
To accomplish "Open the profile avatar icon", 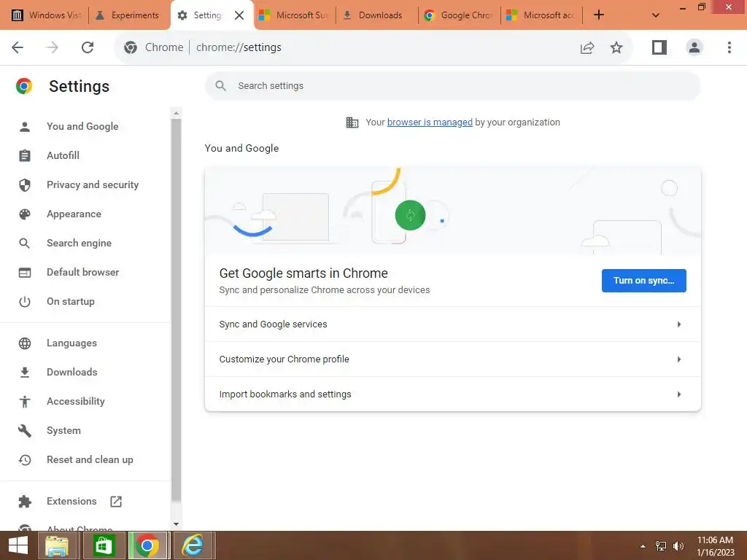I will click(694, 47).
